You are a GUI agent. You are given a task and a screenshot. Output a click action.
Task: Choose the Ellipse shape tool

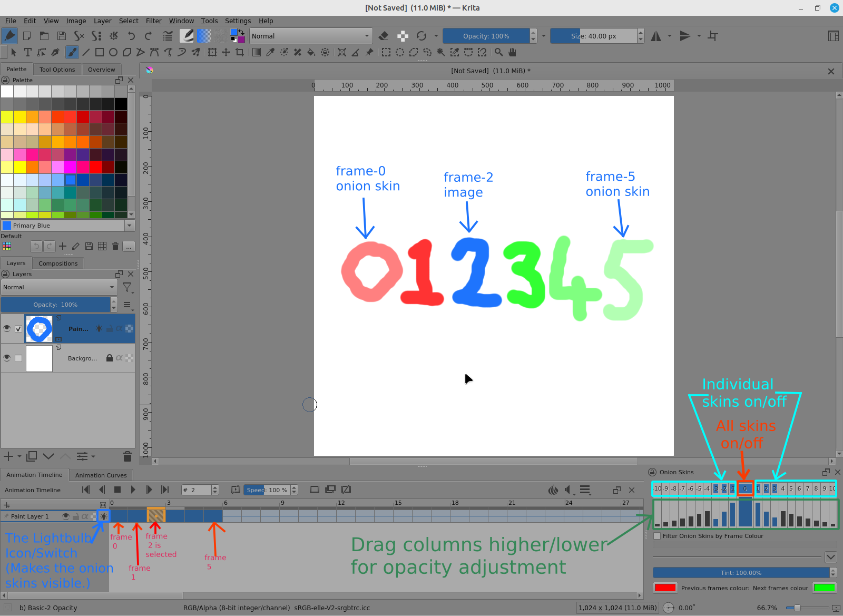pos(113,52)
